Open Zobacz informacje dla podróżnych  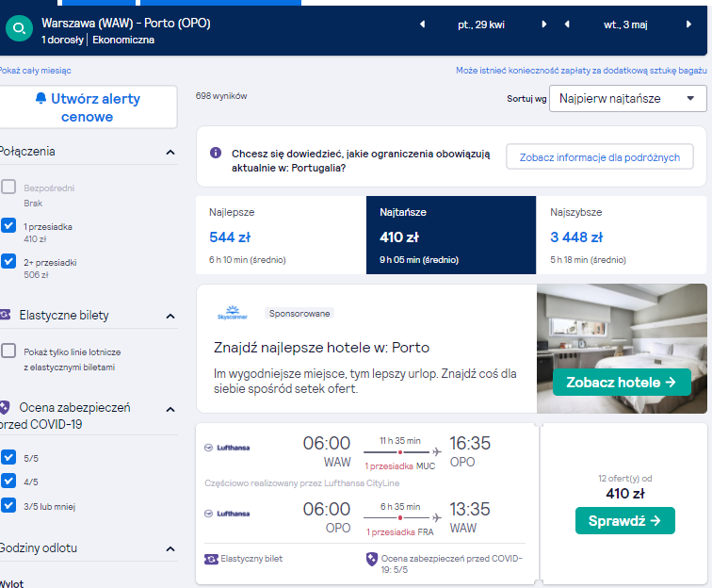click(x=599, y=157)
